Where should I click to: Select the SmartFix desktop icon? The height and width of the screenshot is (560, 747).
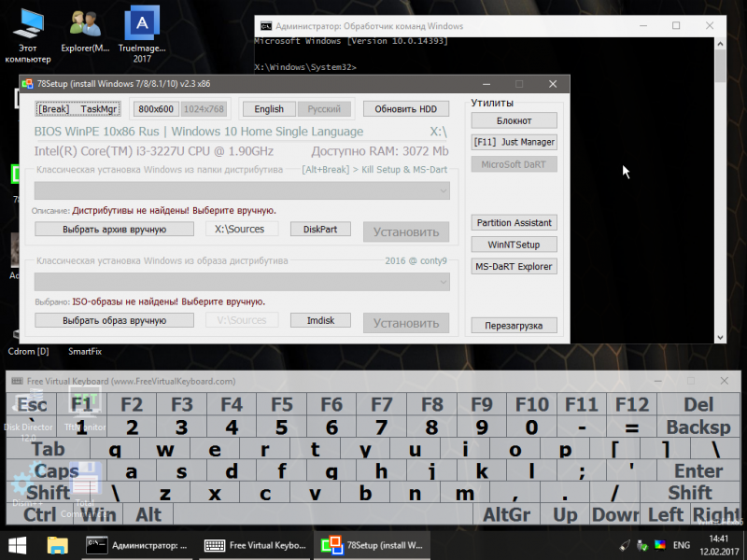[x=85, y=352]
